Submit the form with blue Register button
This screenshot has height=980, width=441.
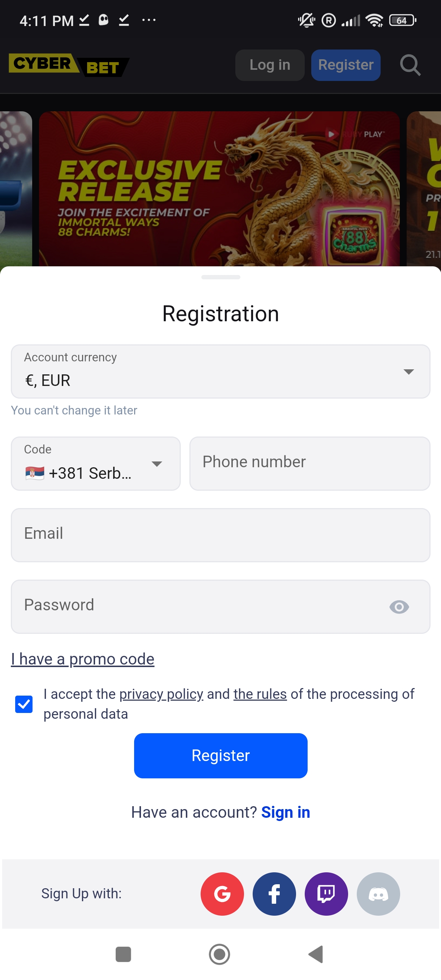(x=221, y=755)
